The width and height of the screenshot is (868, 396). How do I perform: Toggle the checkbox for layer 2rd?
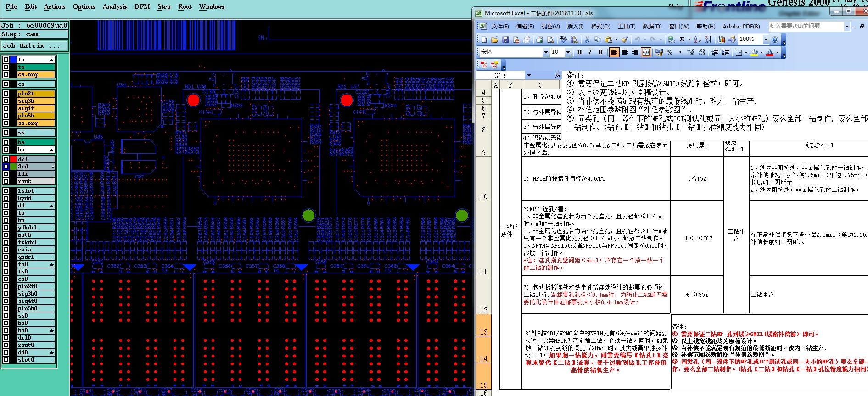6,167
